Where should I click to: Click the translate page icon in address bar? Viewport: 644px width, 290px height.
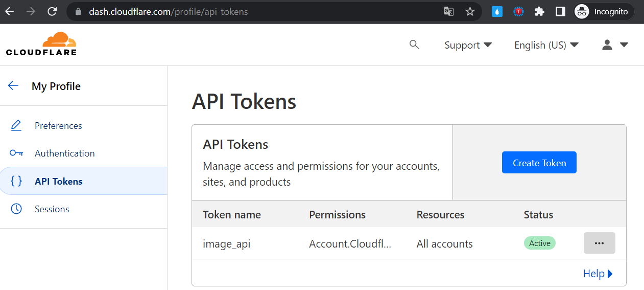pyautogui.click(x=448, y=11)
